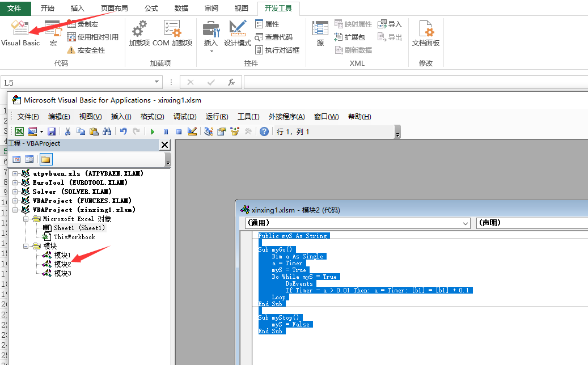Open the Name Box dropdown arrow
The image size is (588, 365).
pos(156,82)
